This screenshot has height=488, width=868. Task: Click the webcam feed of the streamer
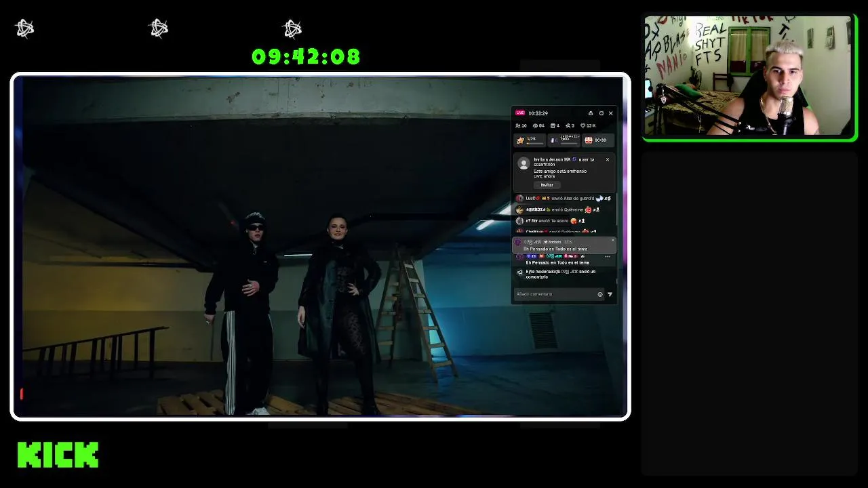click(749, 77)
